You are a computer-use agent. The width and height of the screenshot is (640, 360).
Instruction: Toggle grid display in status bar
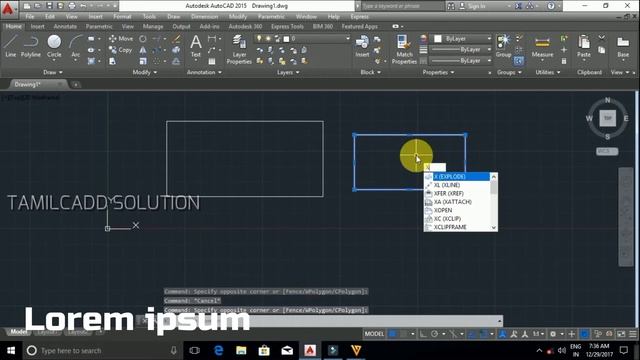pos(393,334)
